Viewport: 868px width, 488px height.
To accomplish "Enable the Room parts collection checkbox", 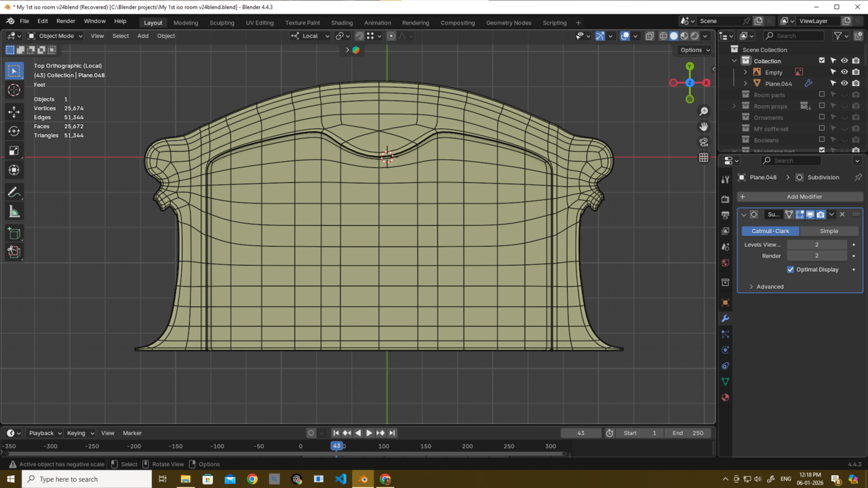I will (822, 95).
